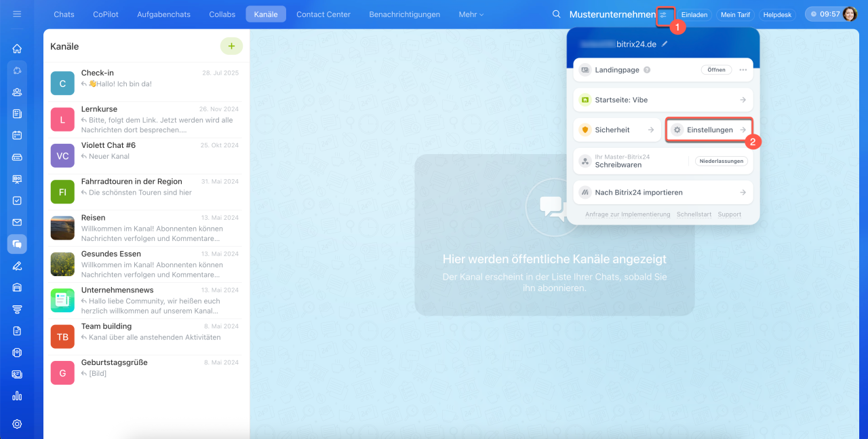868x439 pixels.
Task: Open the news feed icon in the sidebar
Action: tap(17, 114)
